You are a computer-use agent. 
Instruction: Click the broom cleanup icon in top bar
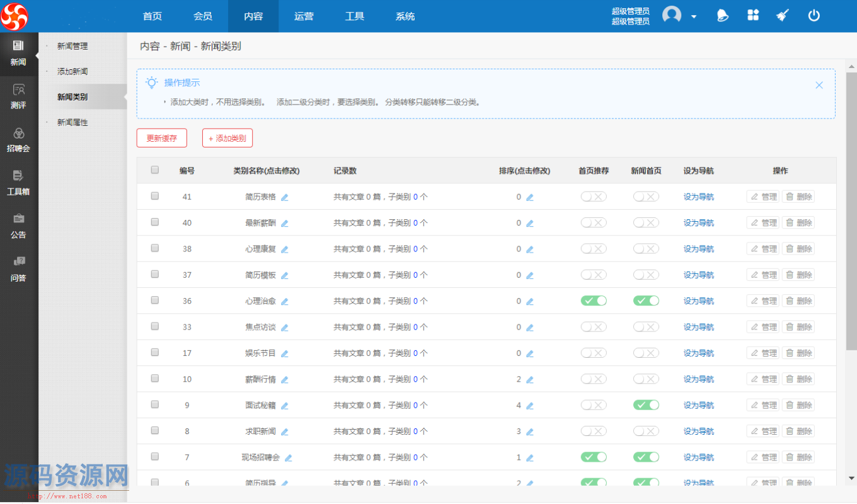click(782, 15)
